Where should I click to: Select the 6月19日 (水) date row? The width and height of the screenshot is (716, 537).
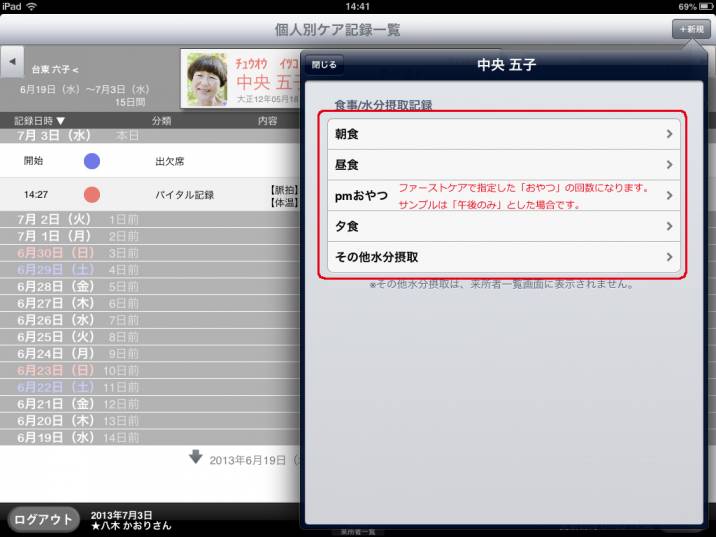pos(150,437)
